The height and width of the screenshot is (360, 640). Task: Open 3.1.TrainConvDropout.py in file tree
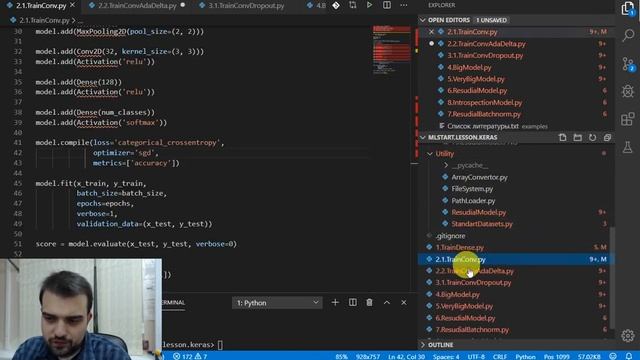473,282
